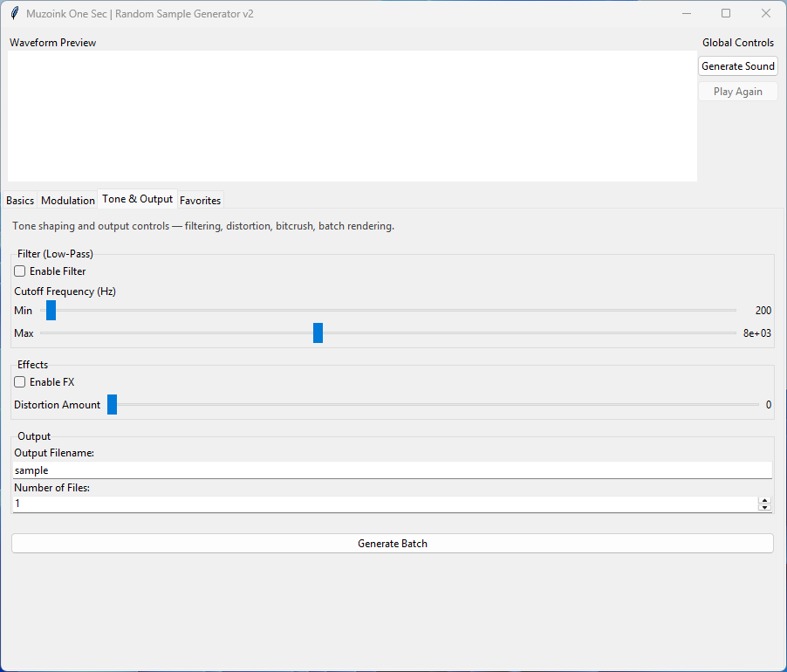
Task: Click the 'Output Filename:' label
Action: click(x=54, y=453)
